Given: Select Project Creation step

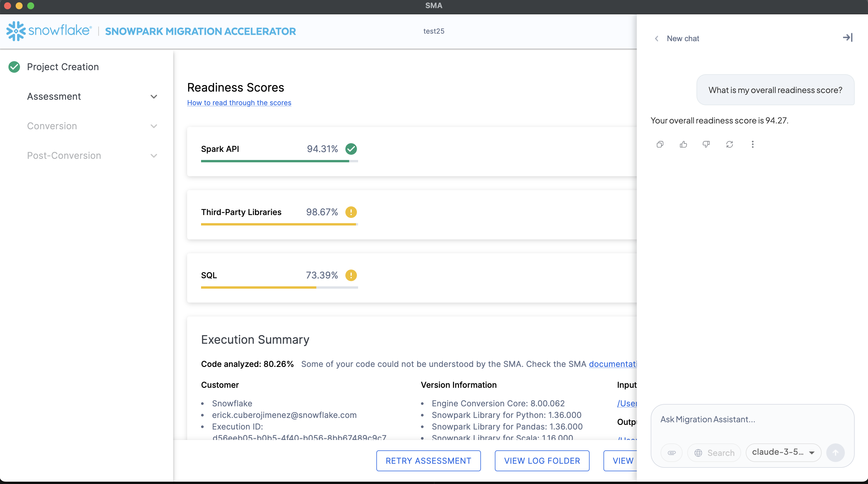Looking at the screenshot, I should (63, 67).
